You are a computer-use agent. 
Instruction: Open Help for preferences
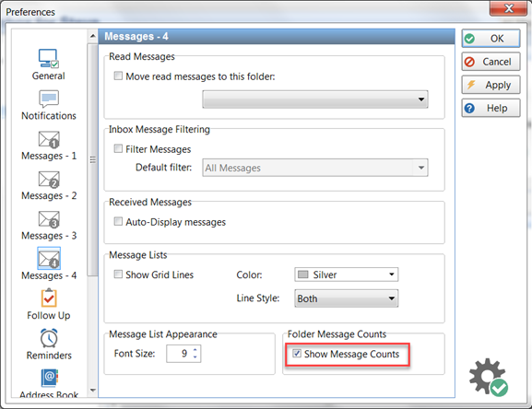pos(491,108)
